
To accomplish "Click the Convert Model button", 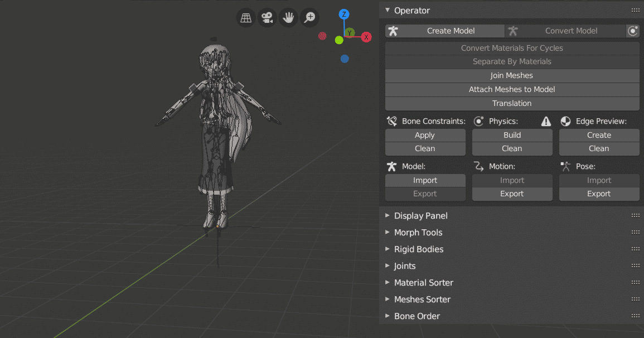I will tap(565, 31).
